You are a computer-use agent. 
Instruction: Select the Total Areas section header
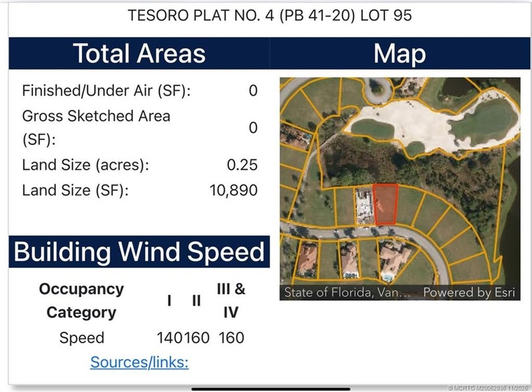pos(139,53)
